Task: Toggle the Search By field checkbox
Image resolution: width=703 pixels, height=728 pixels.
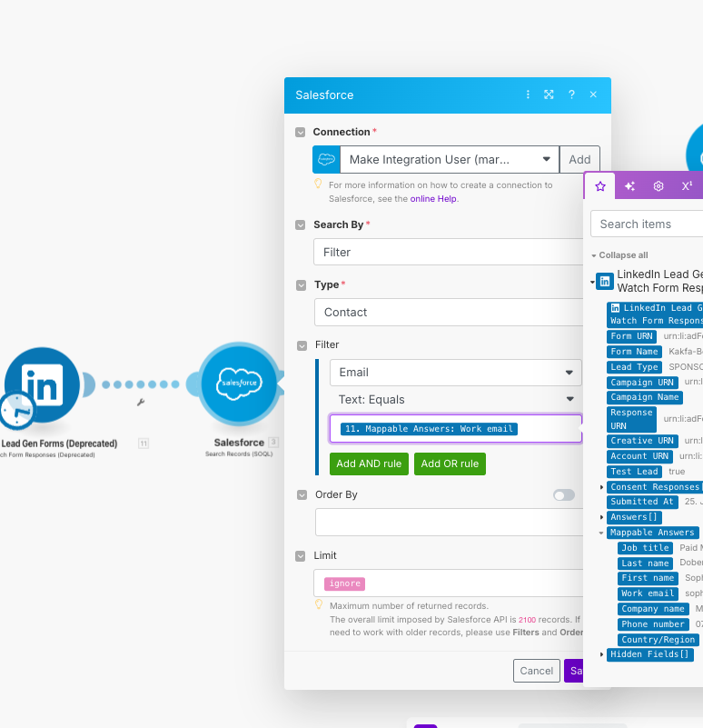Action: point(301,225)
